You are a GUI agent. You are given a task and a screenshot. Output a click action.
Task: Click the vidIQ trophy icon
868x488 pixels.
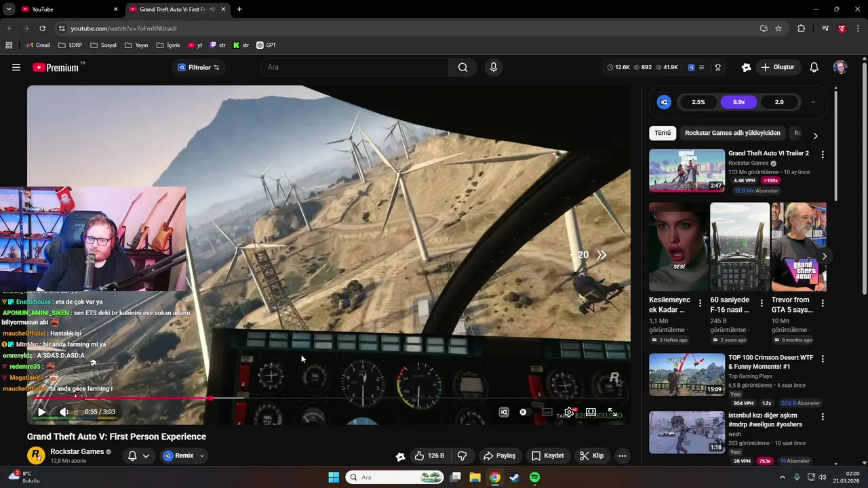click(x=717, y=67)
